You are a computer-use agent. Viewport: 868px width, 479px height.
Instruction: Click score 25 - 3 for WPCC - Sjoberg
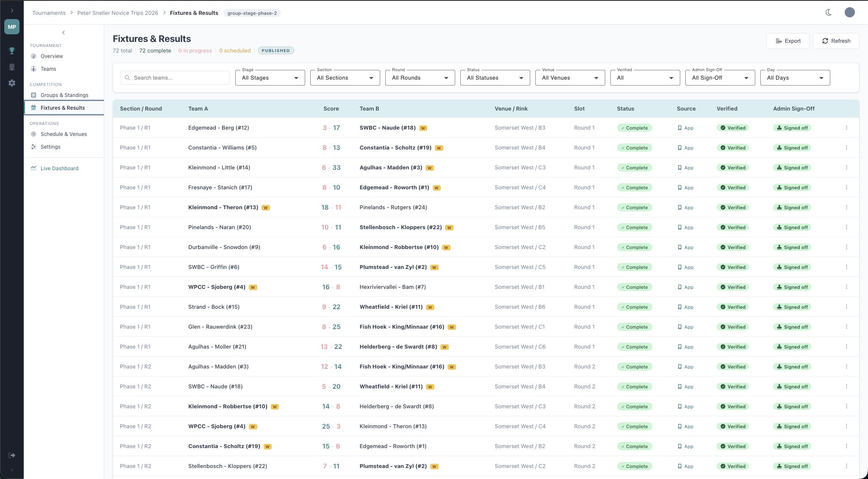click(331, 426)
